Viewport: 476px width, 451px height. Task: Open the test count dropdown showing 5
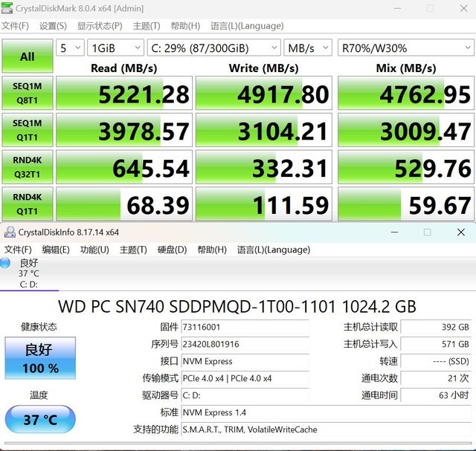[70, 48]
